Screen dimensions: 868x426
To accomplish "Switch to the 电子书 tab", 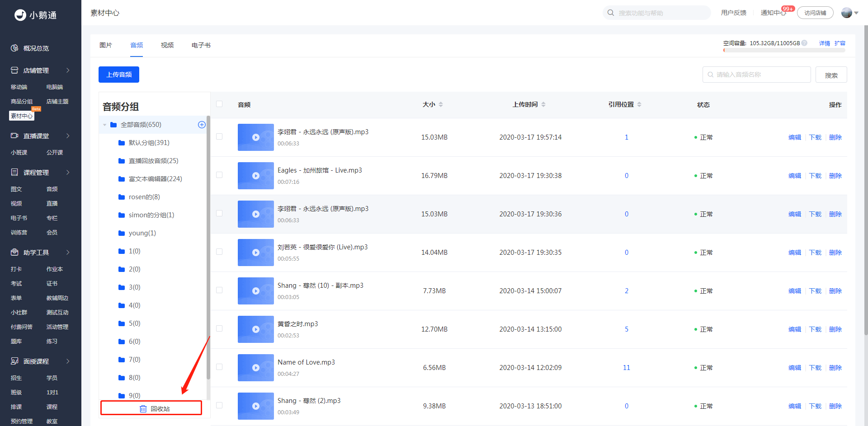I will pos(201,45).
